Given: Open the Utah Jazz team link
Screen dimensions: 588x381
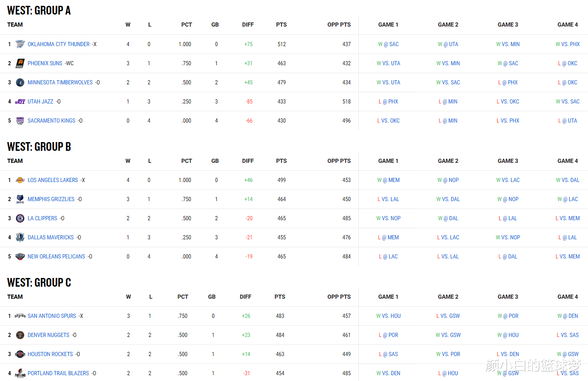Looking at the screenshot, I should point(40,101).
